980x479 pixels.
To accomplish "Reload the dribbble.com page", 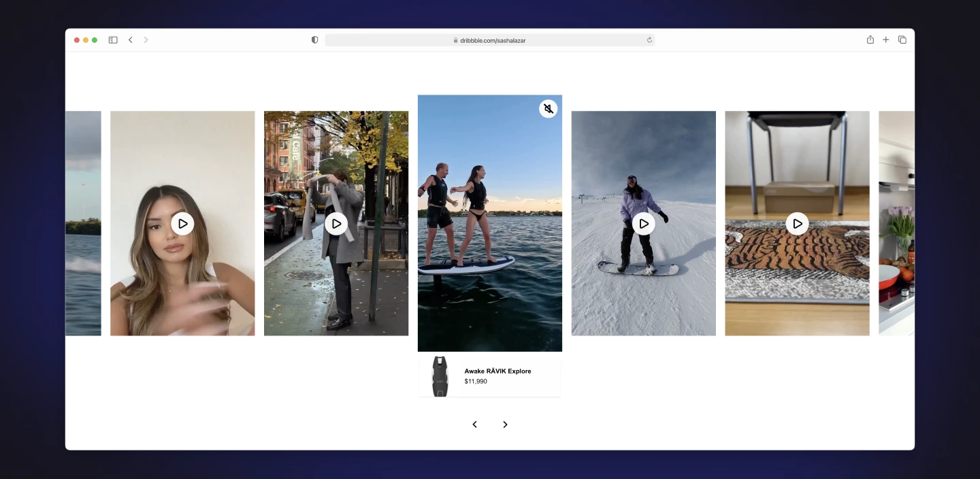I will [649, 40].
